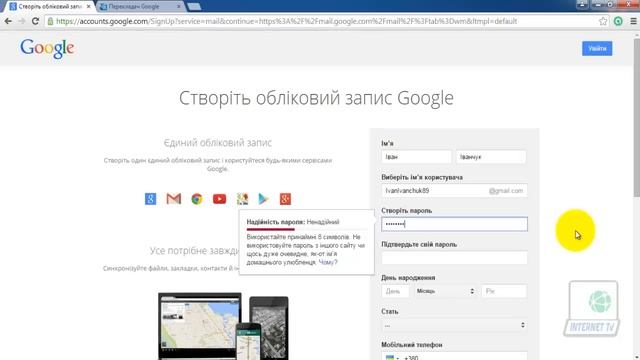Close the 'Перекладач Google' tab
The height and width of the screenshot is (360, 640).
click(179, 7)
